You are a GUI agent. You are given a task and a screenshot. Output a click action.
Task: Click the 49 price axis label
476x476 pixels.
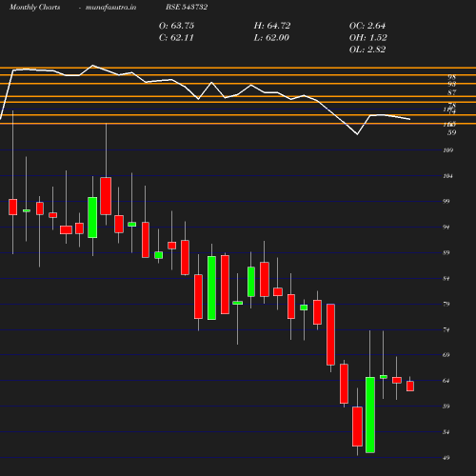[446, 458]
